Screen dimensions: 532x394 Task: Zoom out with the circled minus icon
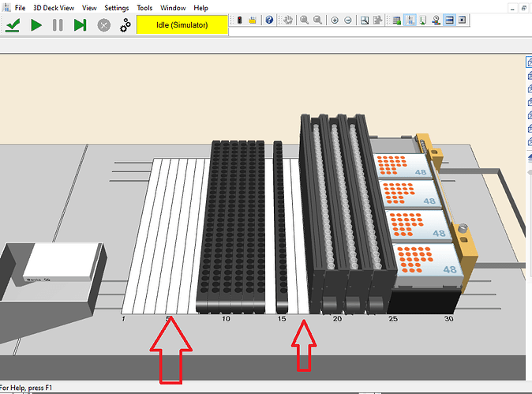click(x=348, y=21)
